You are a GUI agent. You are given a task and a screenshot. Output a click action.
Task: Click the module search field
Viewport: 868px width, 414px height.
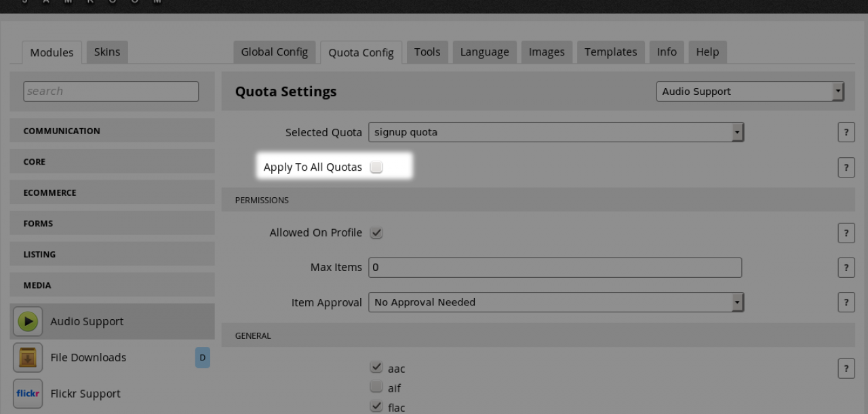(x=111, y=91)
